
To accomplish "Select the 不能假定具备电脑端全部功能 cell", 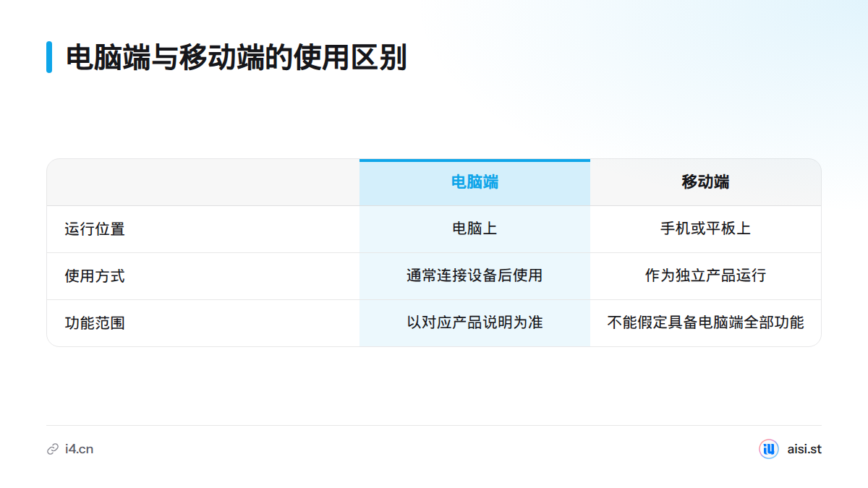I will pyautogui.click(x=705, y=323).
